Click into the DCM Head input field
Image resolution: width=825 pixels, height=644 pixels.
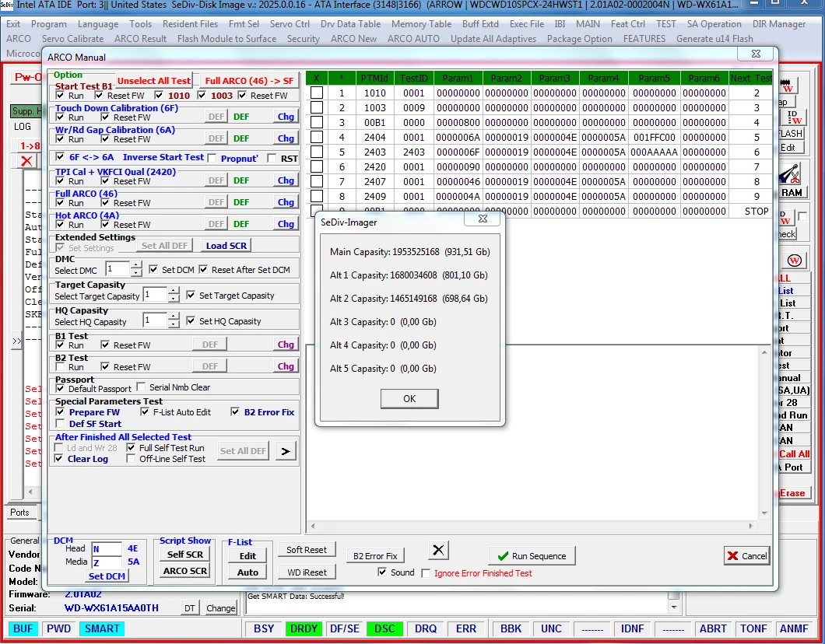pyautogui.click(x=107, y=549)
